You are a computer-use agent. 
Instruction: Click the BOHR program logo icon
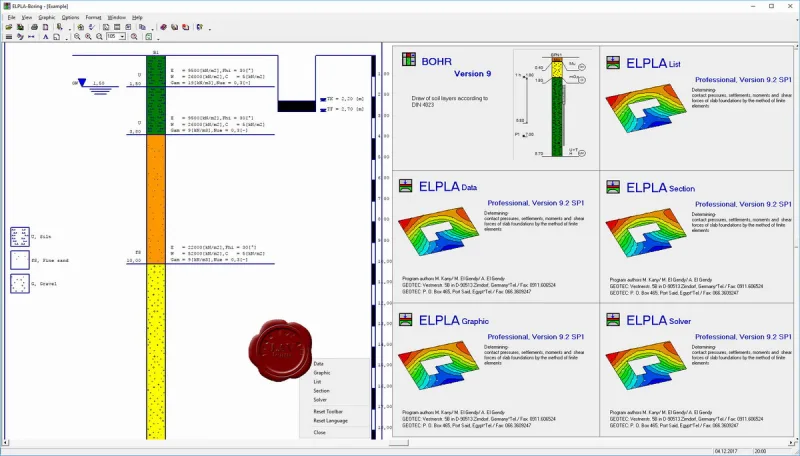coord(409,59)
